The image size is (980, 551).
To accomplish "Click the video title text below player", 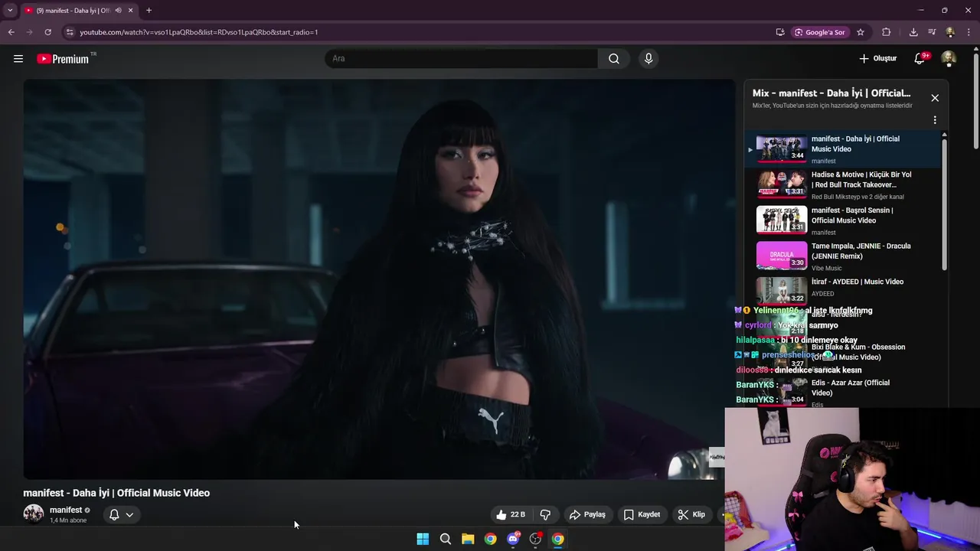I will (x=116, y=493).
